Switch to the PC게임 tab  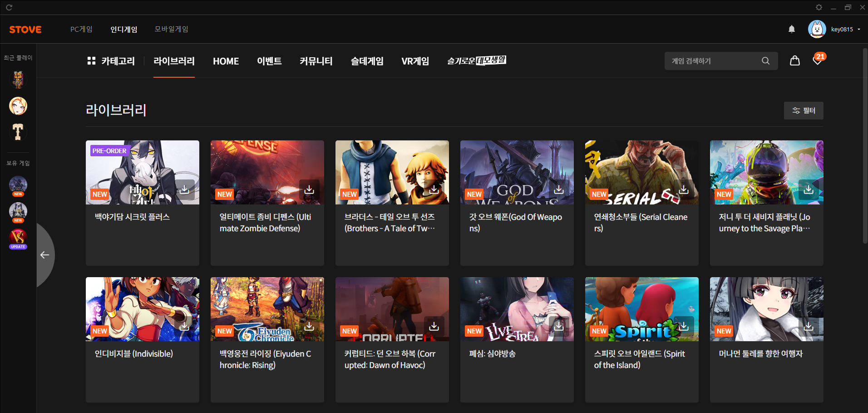click(x=81, y=29)
